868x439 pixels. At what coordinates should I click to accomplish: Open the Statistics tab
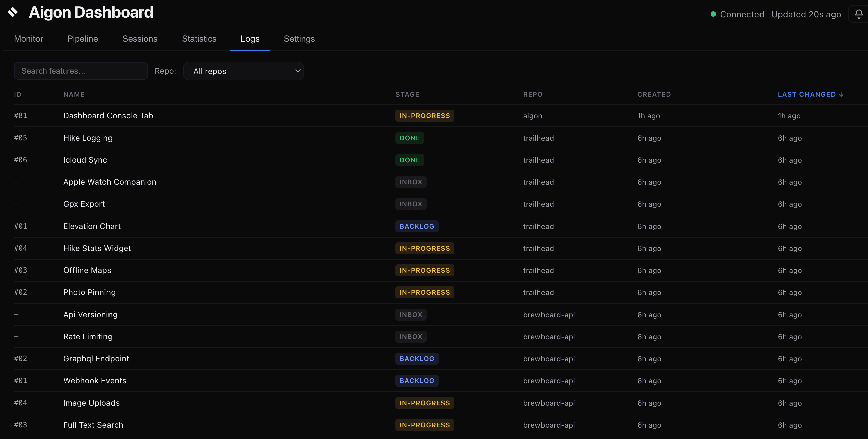[199, 39]
